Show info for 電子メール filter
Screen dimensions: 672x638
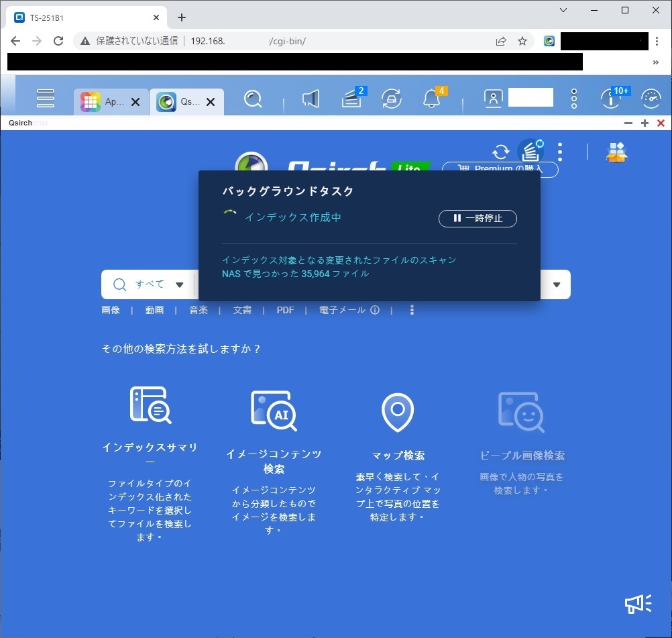point(375,310)
